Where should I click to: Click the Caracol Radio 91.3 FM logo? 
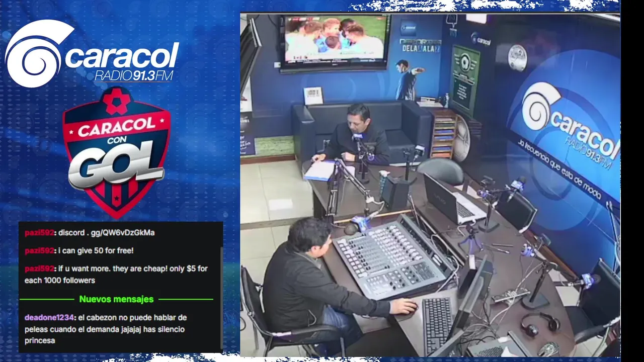pyautogui.click(x=92, y=53)
